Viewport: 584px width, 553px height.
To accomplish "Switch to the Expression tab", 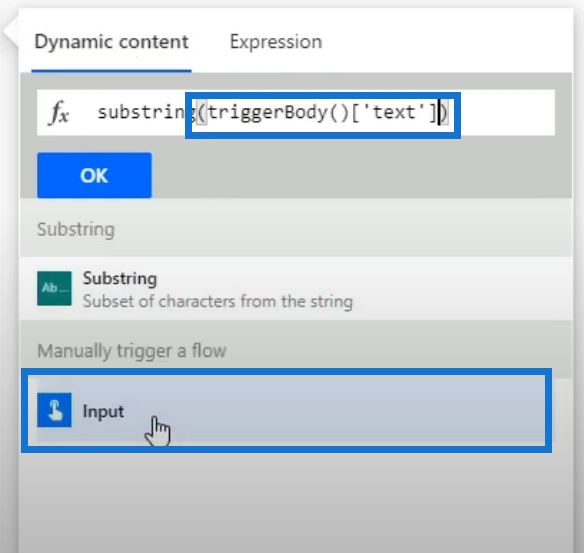I will (x=276, y=41).
